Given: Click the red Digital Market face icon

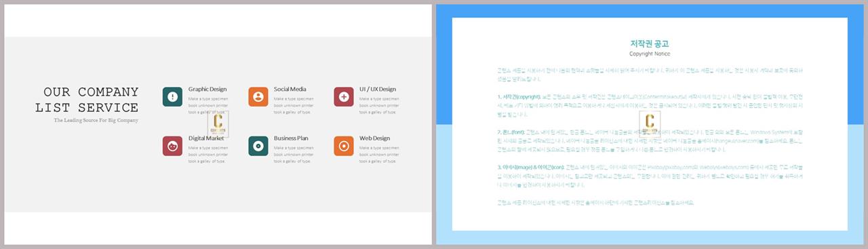Looking at the screenshot, I should click(x=172, y=146).
